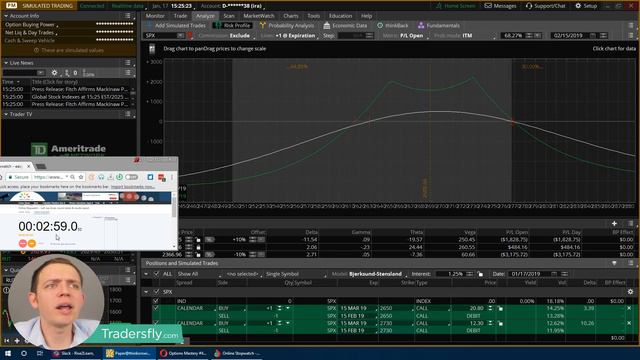Click red stopwatch button in browser
The image size is (640, 360).
tap(22, 243)
